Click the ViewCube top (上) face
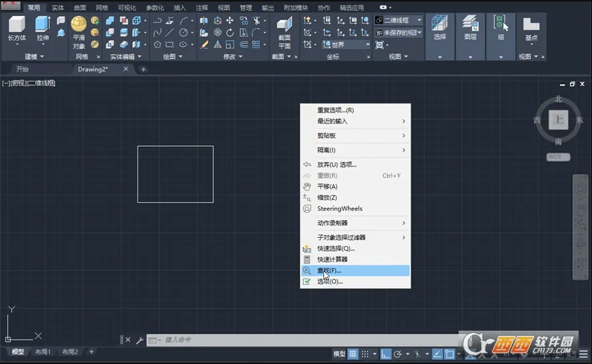The image size is (592, 364). [x=559, y=120]
